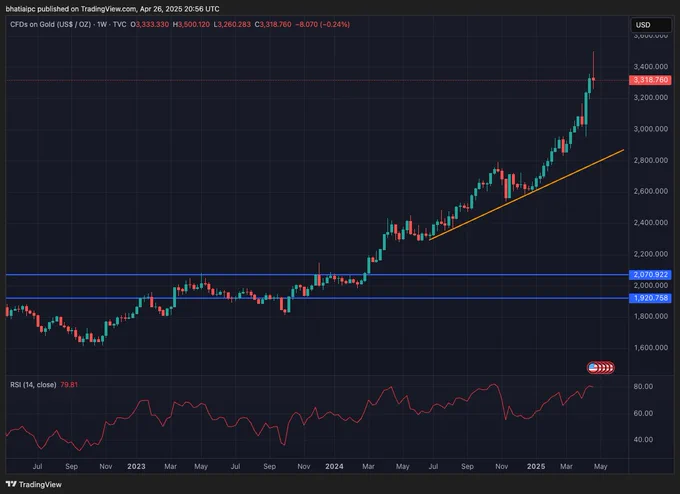
Task: Click the lower blue horizontal support line
Action: (x=317, y=298)
